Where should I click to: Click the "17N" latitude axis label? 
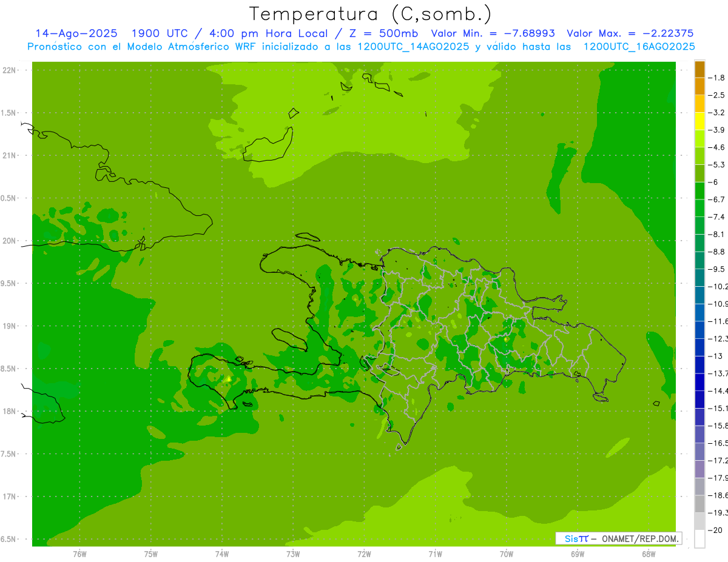coord(9,497)
